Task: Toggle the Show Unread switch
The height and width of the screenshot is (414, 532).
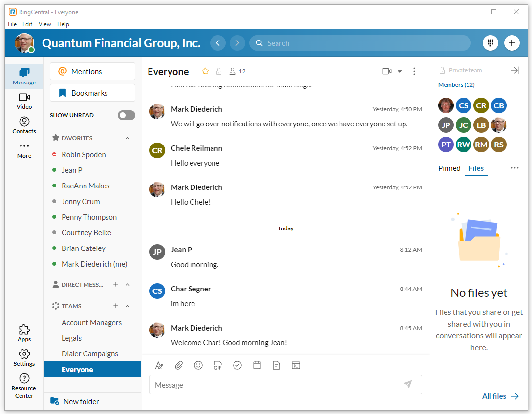Action: (x=126, y=115)
